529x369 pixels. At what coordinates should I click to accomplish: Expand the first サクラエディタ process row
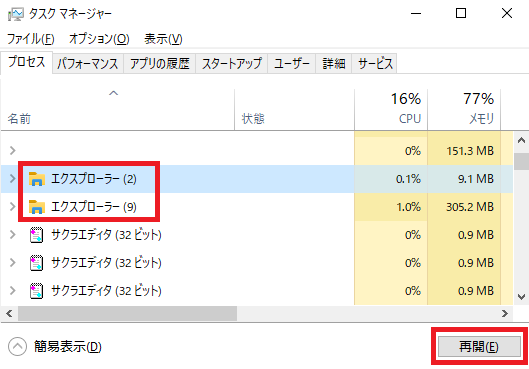coord(12,234)
